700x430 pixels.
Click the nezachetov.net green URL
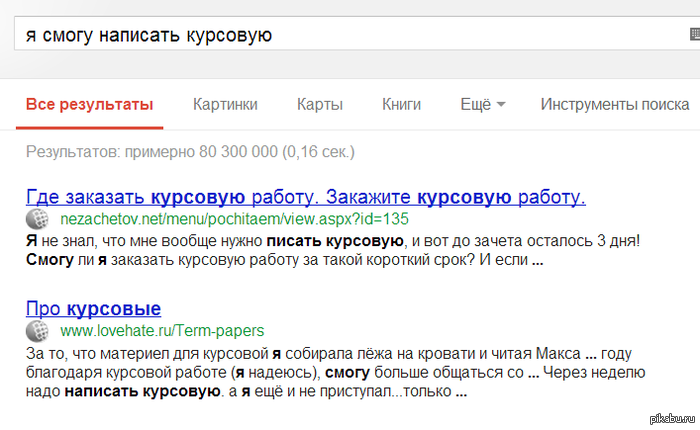coord(234,218)
